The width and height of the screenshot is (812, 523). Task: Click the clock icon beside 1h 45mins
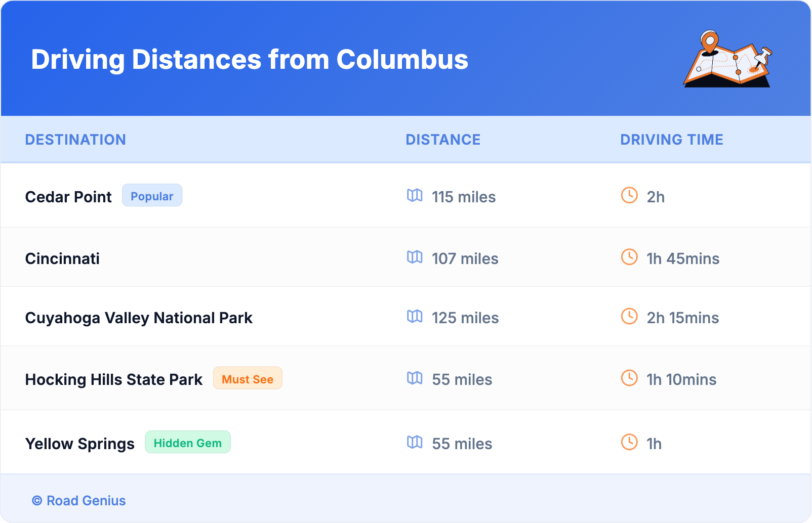tap(629, 257)
